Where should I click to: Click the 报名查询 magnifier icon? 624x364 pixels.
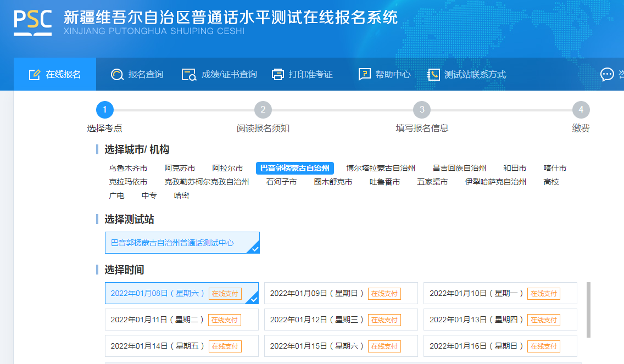click(117, 75)
